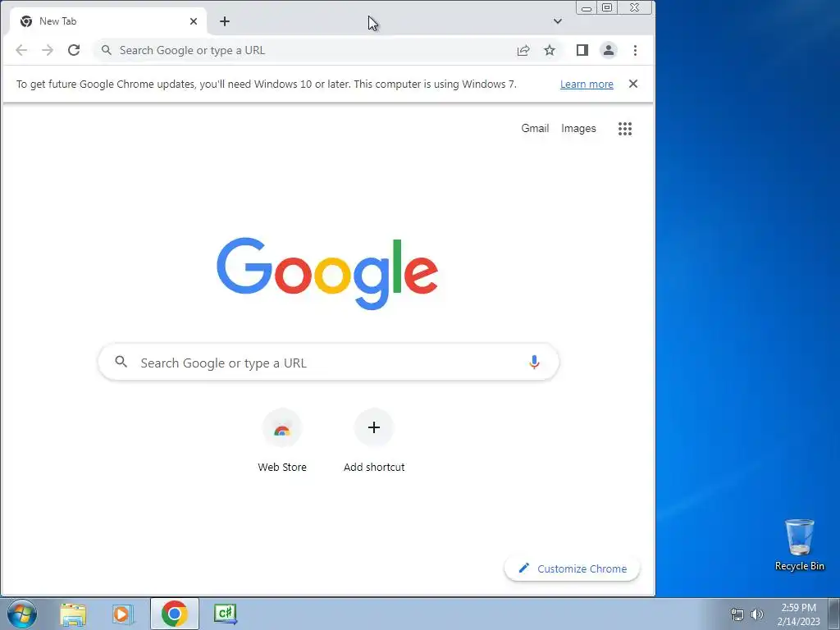The width and height of the screenshot is (840, 630).
Task: Click the Chrome taskbar icon
Action: tap(175, 614)
